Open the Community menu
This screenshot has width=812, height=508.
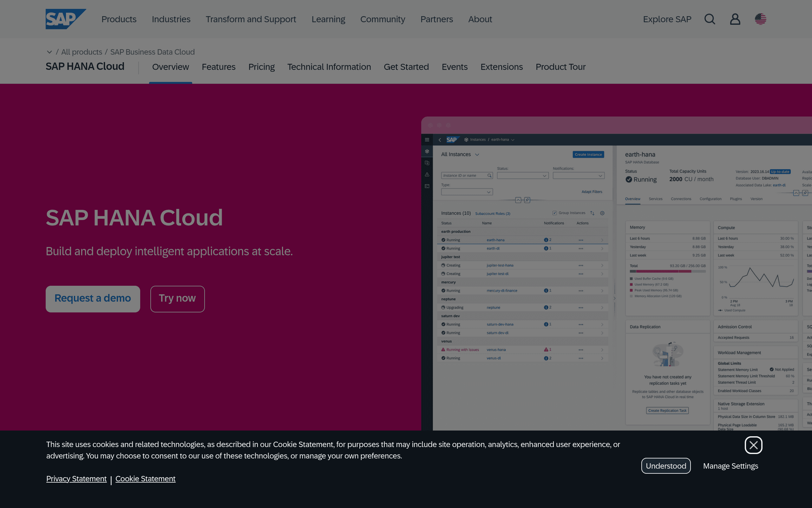[383, 19]
